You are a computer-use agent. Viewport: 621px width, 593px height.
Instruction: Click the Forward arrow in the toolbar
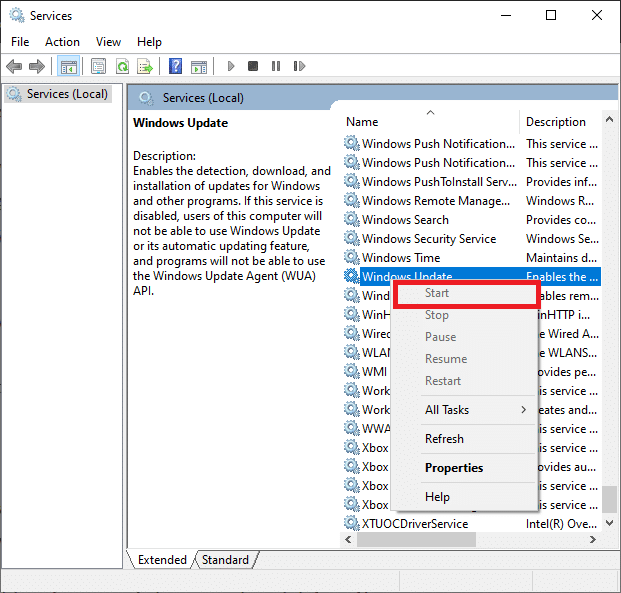click(36, 67)
